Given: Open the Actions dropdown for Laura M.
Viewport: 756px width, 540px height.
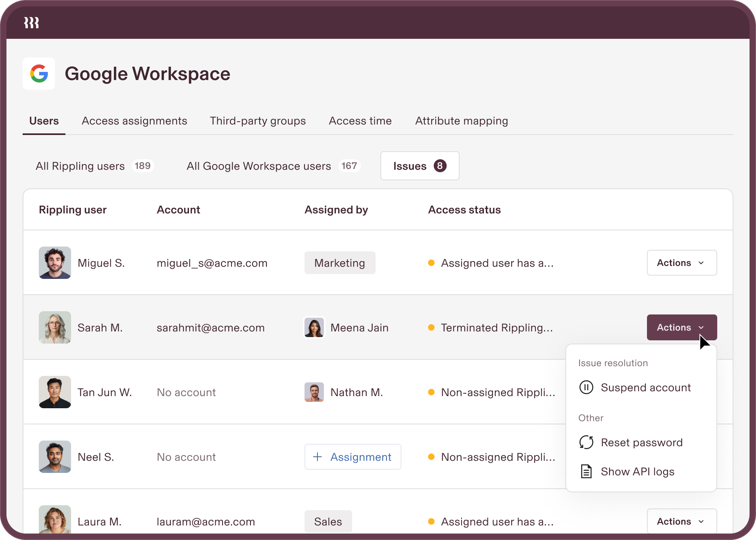Looking at the screenshot, I should (682, 521).
